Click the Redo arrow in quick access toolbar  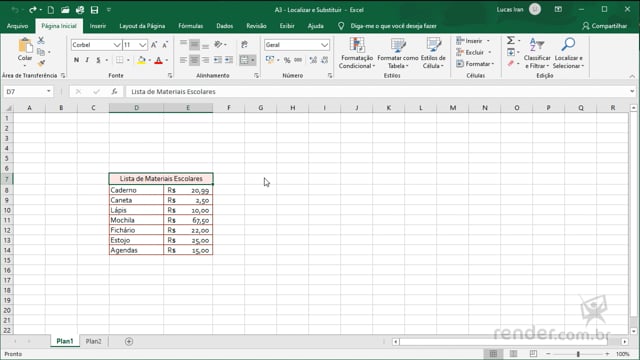[33, 10]
